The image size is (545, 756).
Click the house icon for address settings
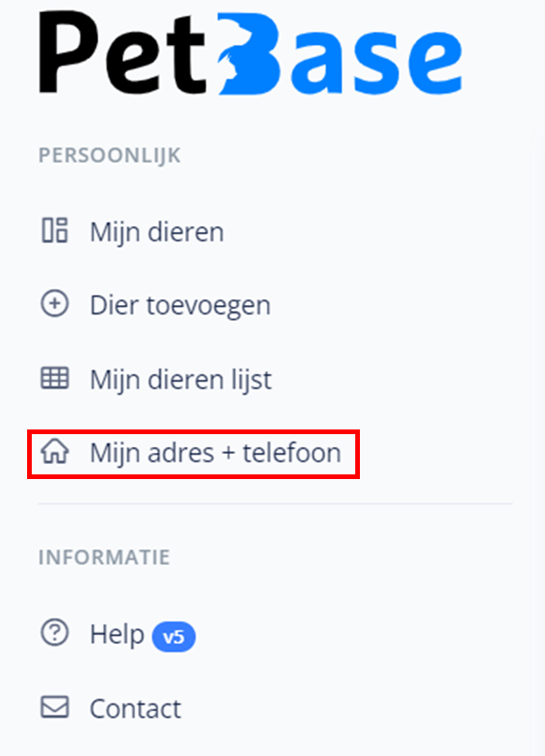click(x=54, y=452)
